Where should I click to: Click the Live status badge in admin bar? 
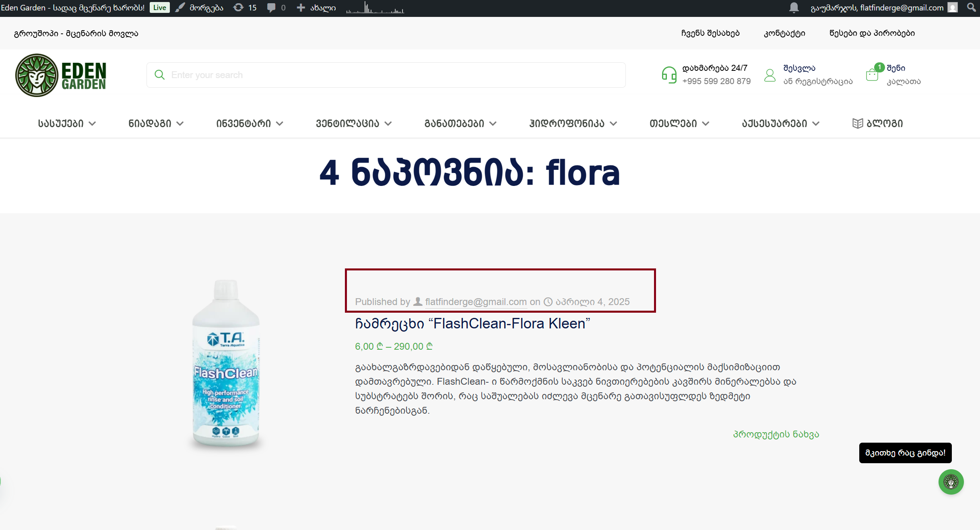[x=159, y=8]
